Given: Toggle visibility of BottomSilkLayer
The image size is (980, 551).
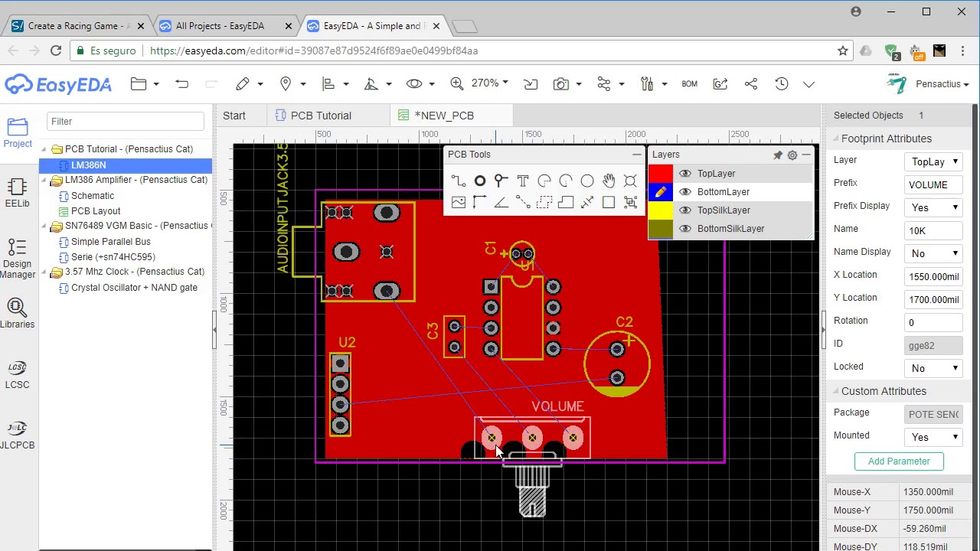Looking at the screenshot, I should 684,229.
